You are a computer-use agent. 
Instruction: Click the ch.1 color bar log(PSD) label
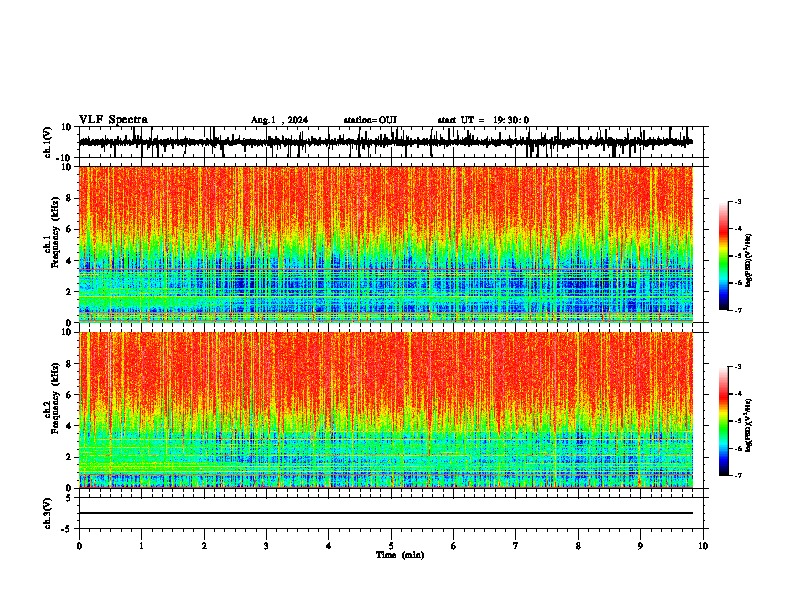749,260
